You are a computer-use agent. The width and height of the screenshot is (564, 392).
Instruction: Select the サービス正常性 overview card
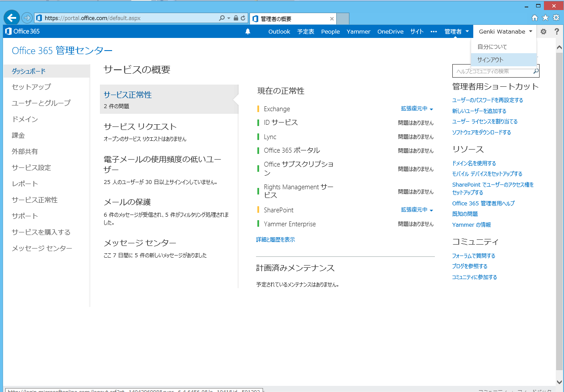tap(169, 99)
